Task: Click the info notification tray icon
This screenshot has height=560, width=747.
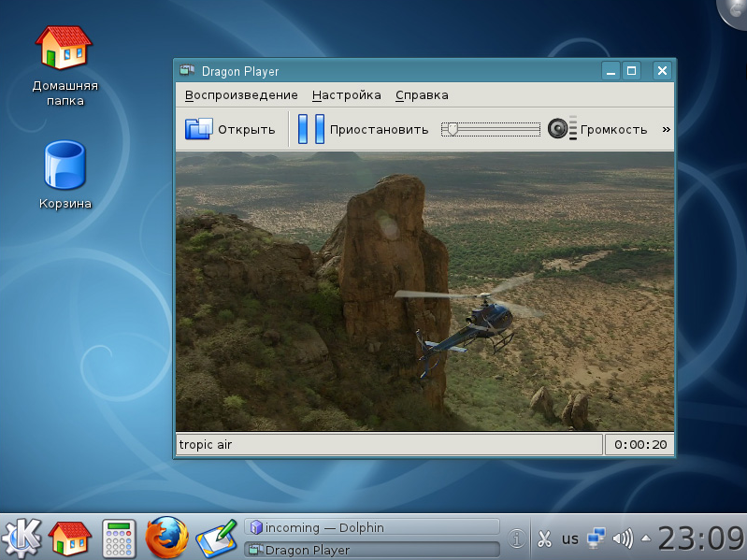Action: pos(516,538)
